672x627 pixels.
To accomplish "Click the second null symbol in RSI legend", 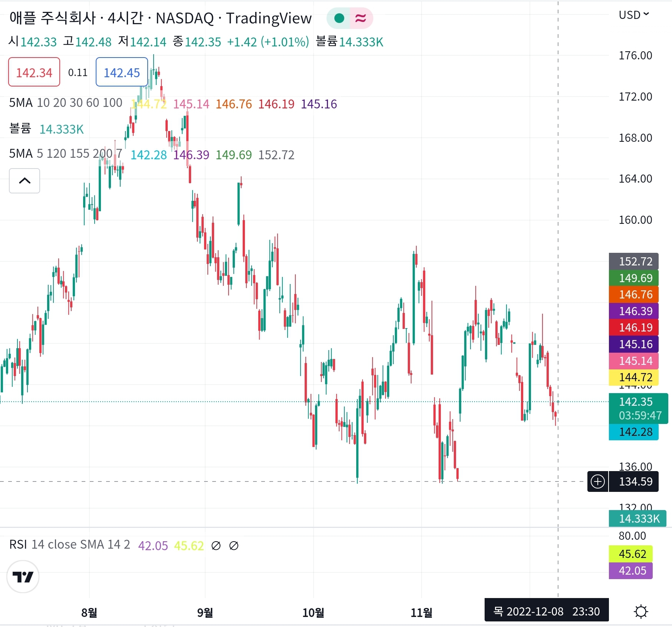I will (x=234, y=546).
